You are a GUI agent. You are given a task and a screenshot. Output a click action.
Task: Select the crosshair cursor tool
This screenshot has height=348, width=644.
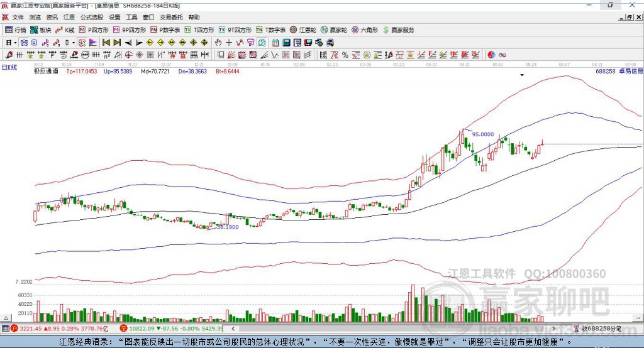point(229,43)
